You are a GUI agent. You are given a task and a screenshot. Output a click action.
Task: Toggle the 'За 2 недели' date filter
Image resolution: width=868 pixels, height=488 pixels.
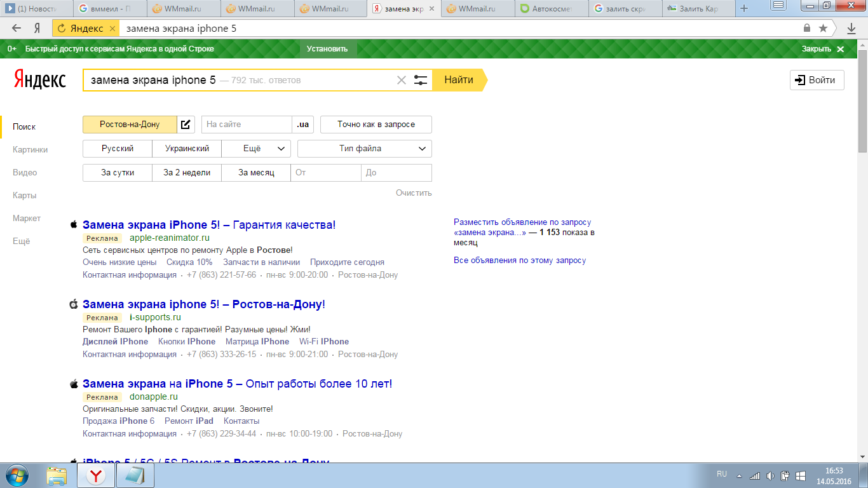point(187,173)
